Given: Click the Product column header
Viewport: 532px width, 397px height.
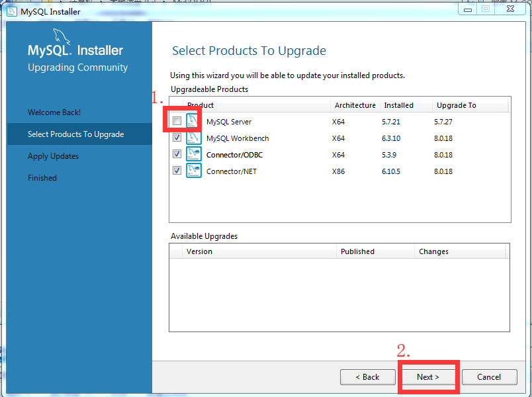Looking at the screenshot, I should pyautogui.click(x=200, y=105).
